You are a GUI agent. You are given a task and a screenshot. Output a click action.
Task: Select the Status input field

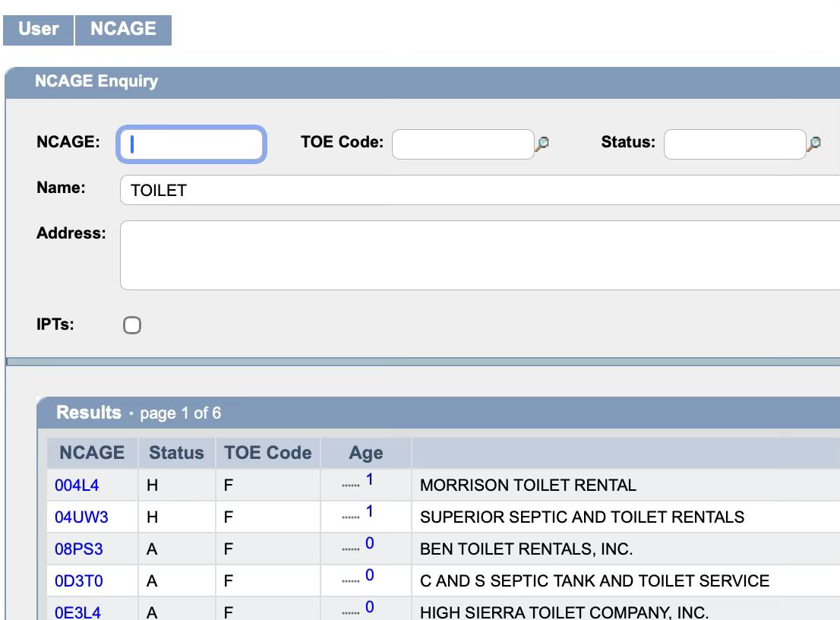click(734, 144)
